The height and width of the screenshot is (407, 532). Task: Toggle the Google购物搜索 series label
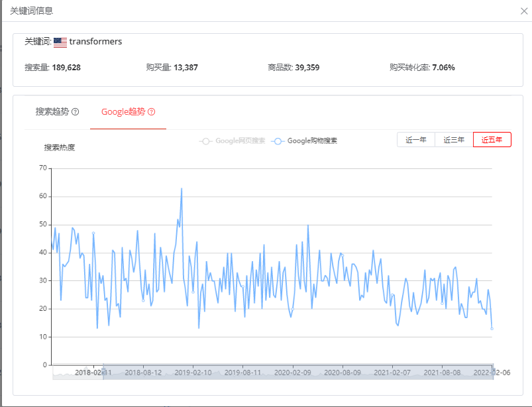pos(312,141)
